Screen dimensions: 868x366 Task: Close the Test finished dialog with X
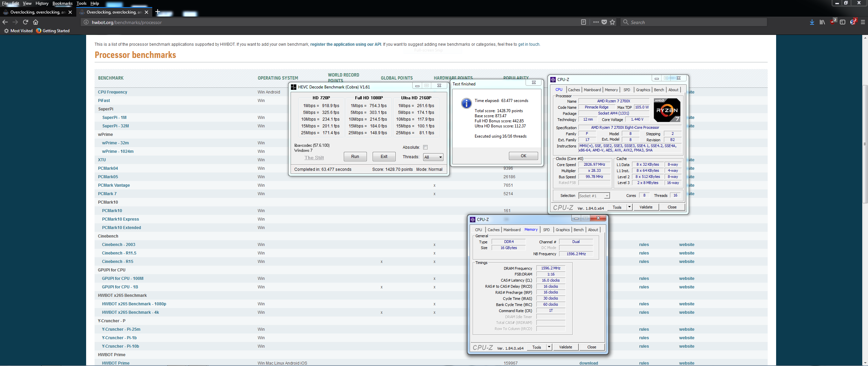[534, 82]
